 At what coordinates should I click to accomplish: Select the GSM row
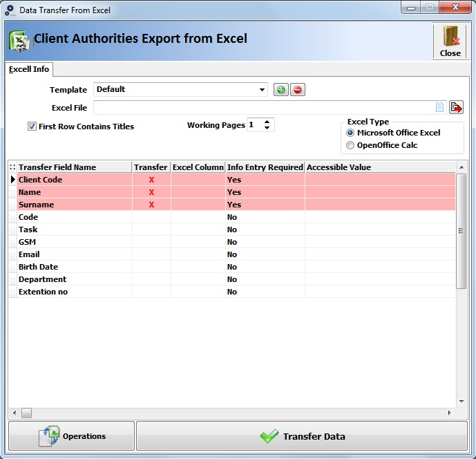pyautogui.click(x=232, y=242)
